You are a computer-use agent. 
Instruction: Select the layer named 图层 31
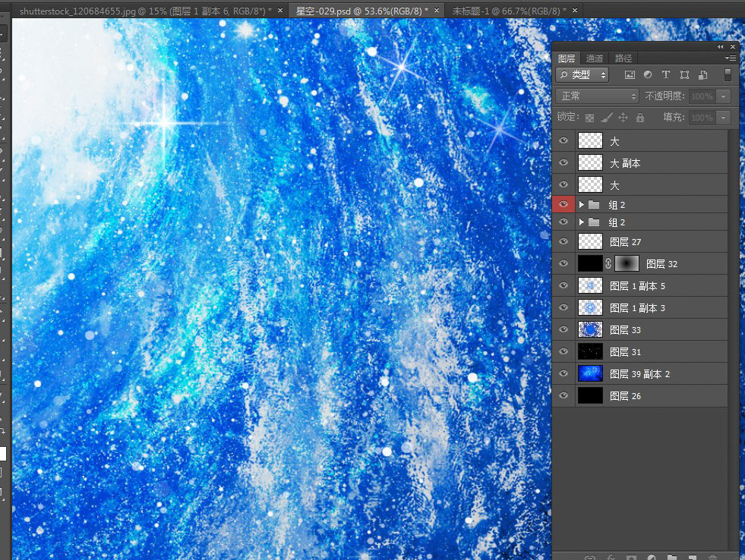625,351
